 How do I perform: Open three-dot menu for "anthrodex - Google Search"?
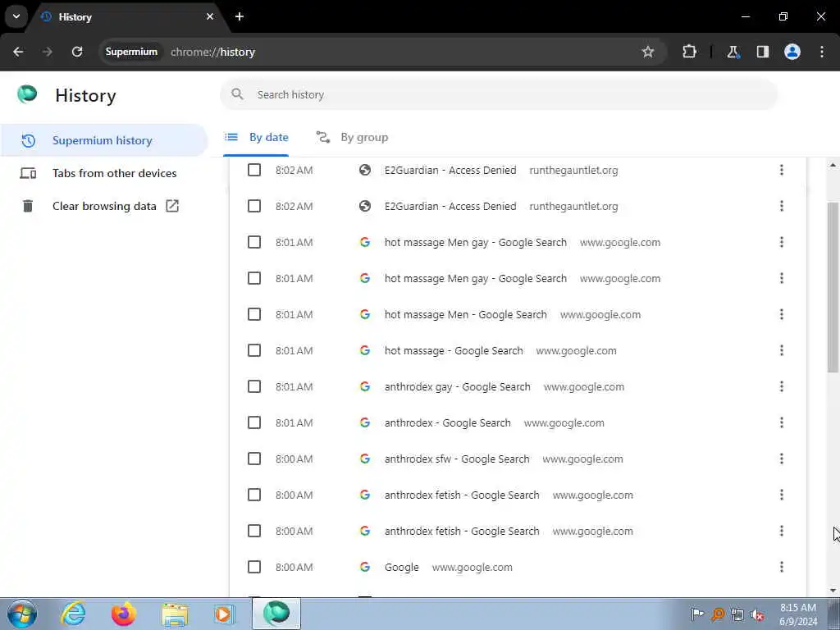coord(782,422)
